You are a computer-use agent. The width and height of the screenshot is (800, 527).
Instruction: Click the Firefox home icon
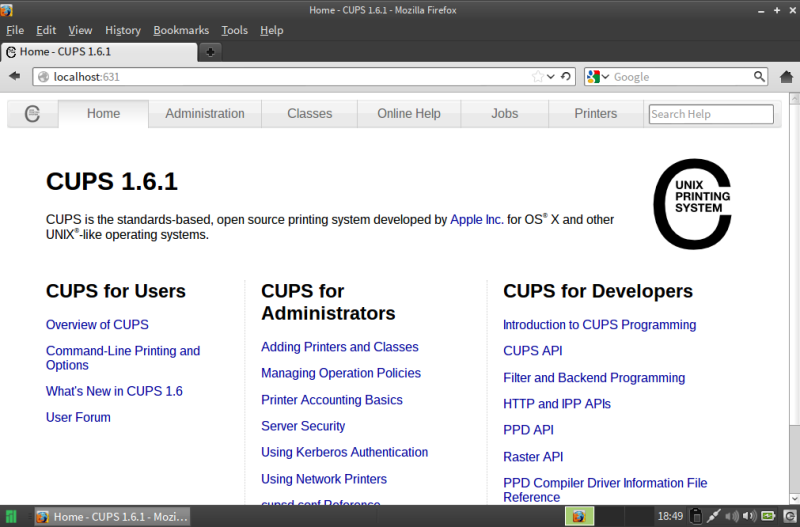(x=786, y=77)
